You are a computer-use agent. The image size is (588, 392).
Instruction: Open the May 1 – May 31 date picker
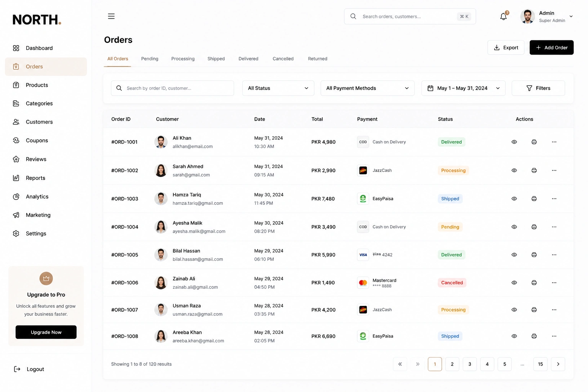coord(463,88)
